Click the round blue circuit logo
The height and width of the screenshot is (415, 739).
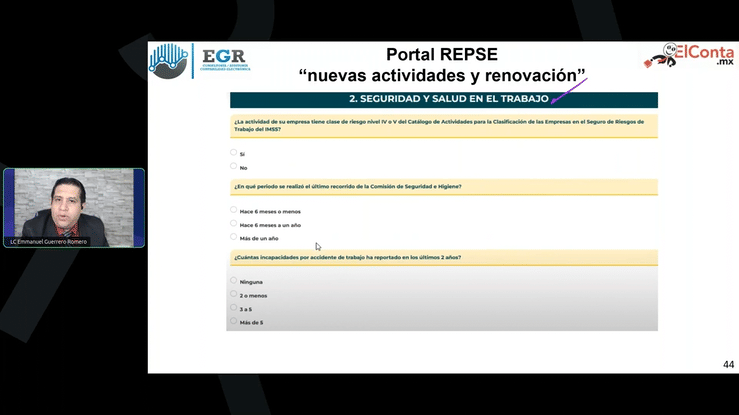[x=169, y=61]
